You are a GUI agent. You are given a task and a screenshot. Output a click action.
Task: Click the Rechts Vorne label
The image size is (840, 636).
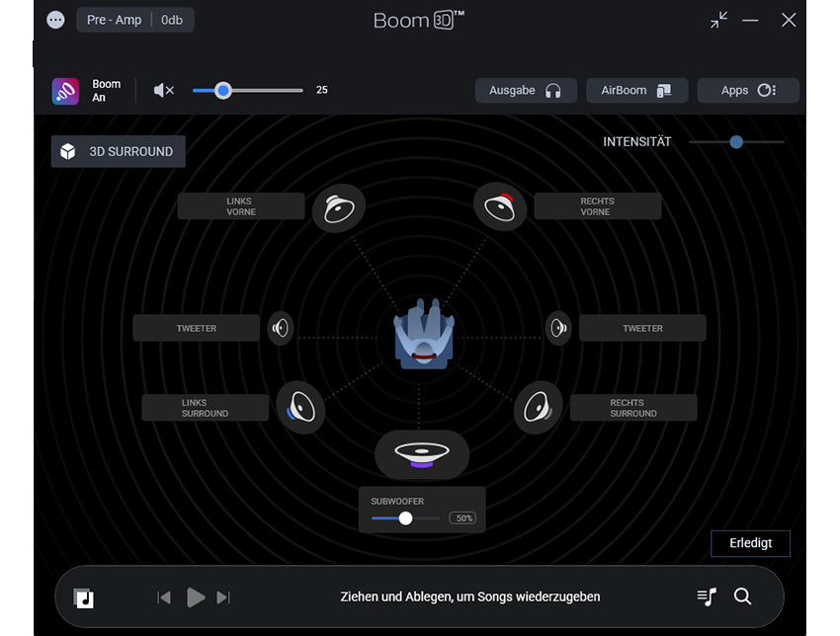(x=597, y=206)
